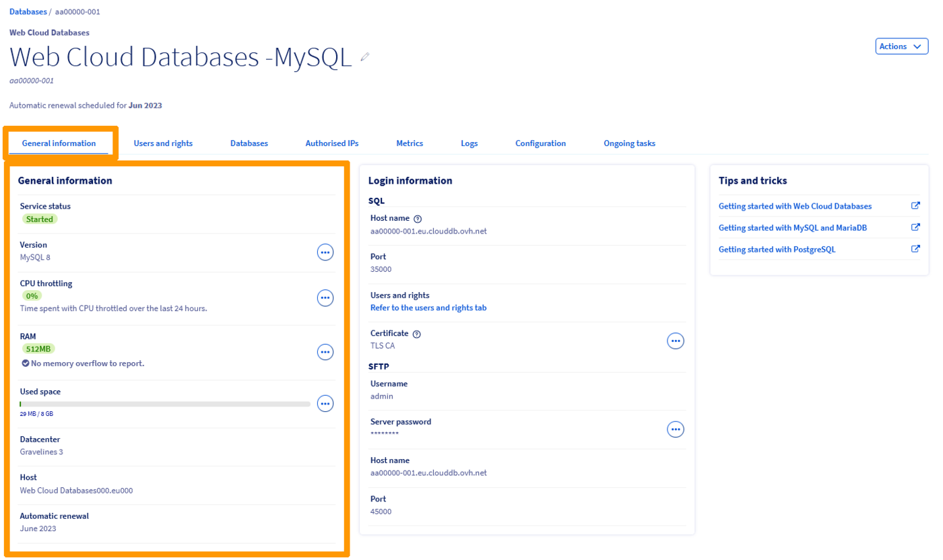Click external link icon beside PostgreSQL guide
943x560 pixels.
[x=915, y=249]
